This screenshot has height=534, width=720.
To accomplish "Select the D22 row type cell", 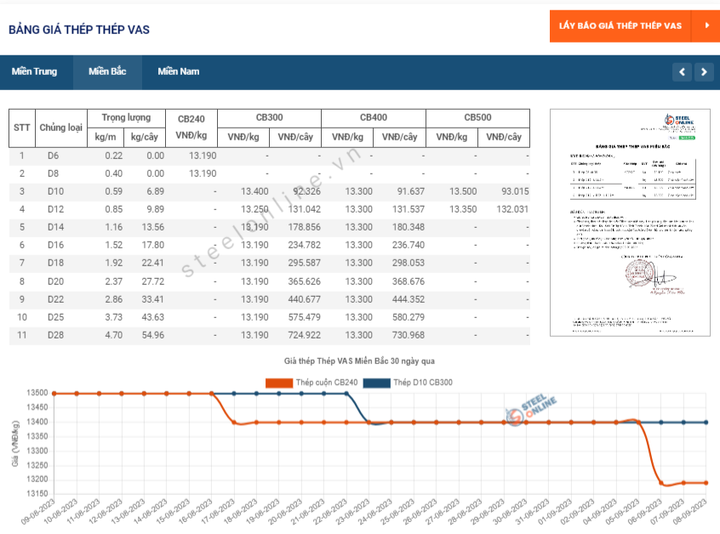I will tap(56, 299).
